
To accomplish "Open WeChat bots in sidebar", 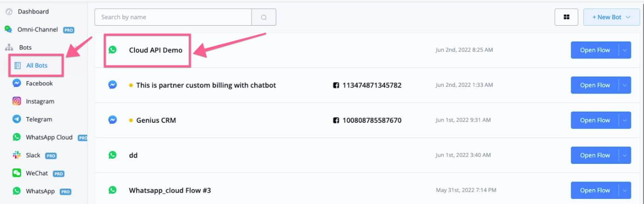I will tap(38, 173).
